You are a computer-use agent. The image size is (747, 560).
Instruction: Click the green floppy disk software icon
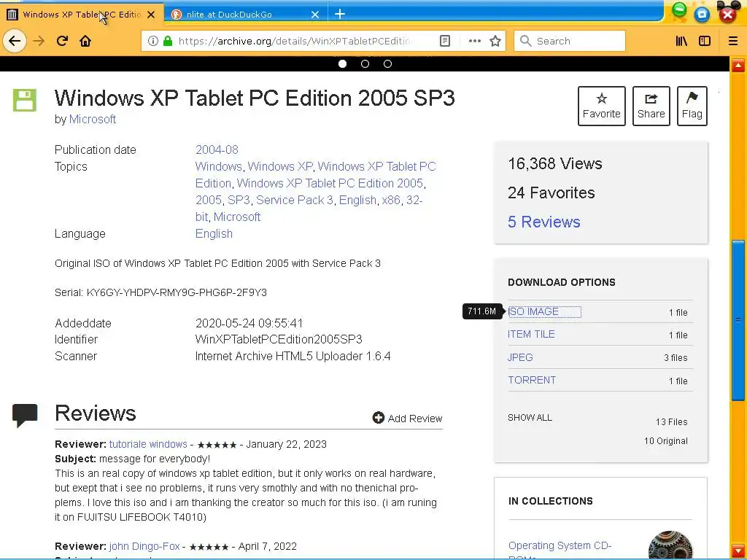(24, 100)
